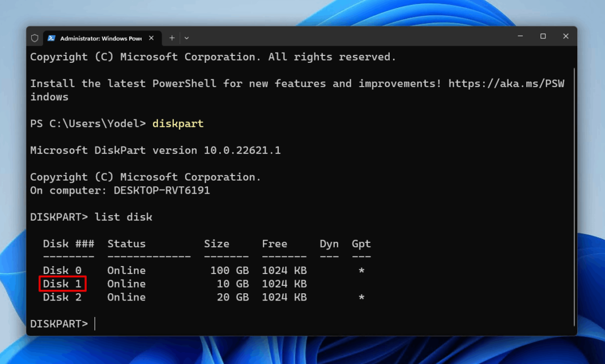Viewport: 605px width, 364px height.
Task: Open a new tab with plus button
Action: click(172, 38)
